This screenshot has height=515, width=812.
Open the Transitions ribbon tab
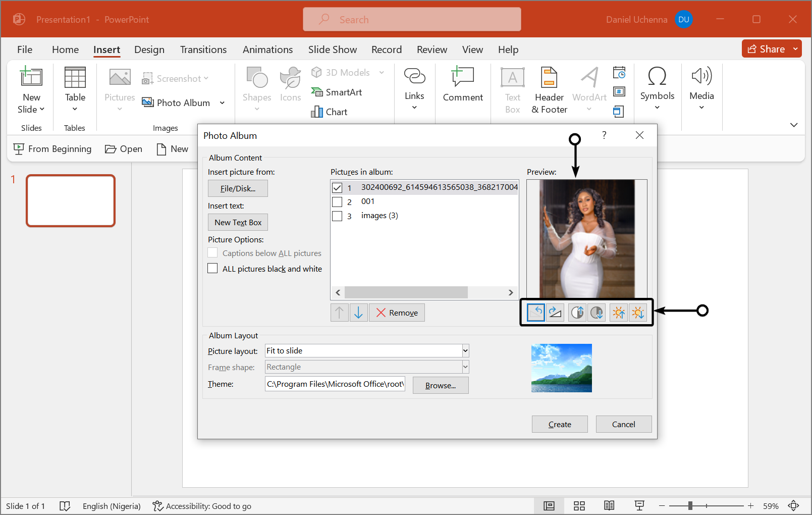pyautogui.click(x=203, y=49)
